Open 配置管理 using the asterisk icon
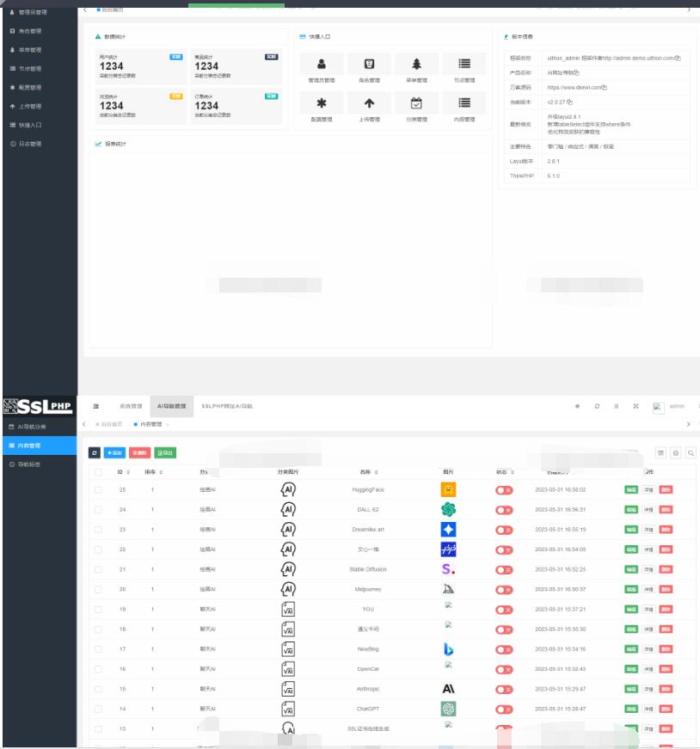The width and height of the screenshot is (700, 749). click(x=322, y=102)
